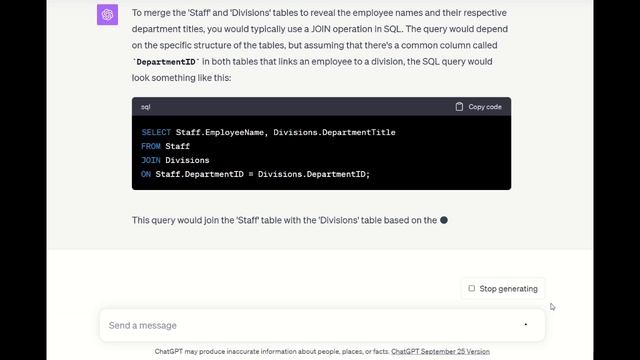The width and height of the screenshot is (640, 360).
Task: Copy code using the Copy code button
Action: [x=478, y=107]
